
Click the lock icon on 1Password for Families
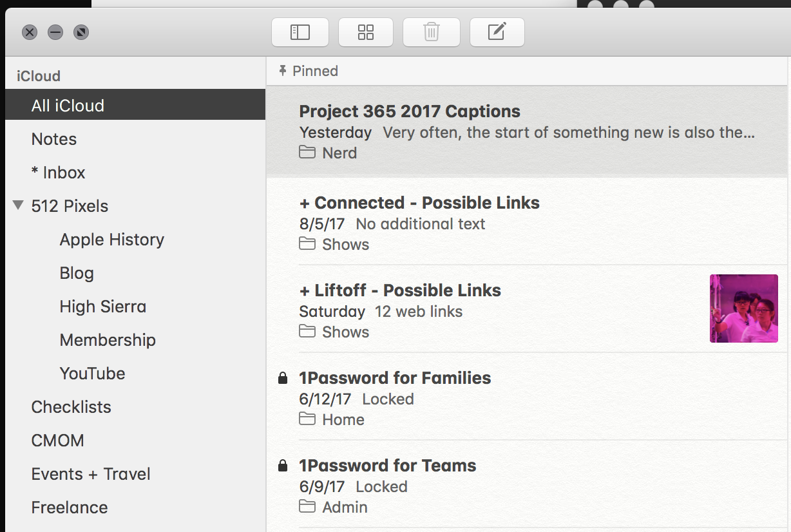[282, 378]
